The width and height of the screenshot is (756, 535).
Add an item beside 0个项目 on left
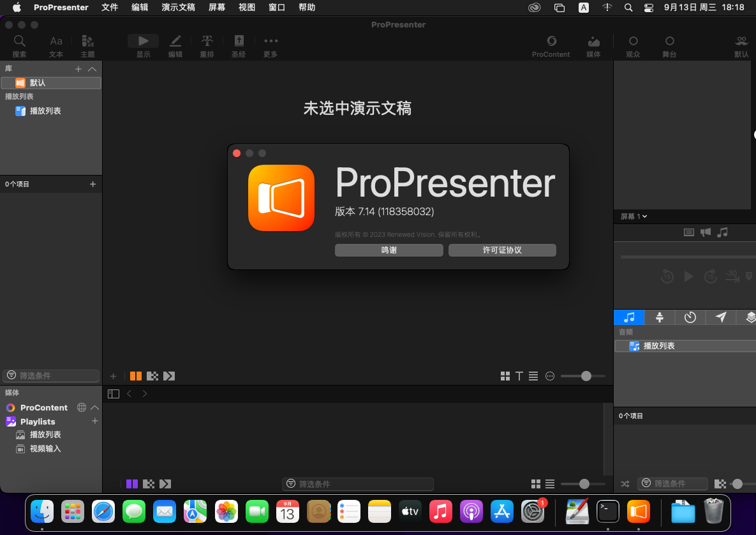coord(93,185)
